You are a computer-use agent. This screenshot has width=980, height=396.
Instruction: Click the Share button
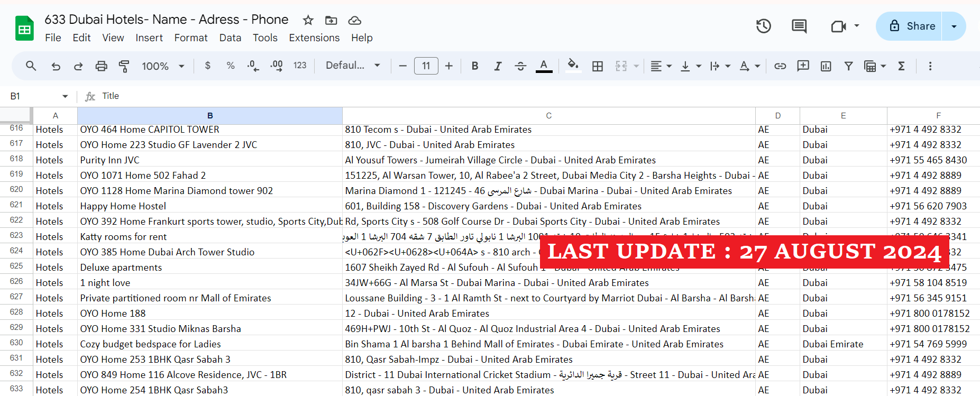pos(909,26)
